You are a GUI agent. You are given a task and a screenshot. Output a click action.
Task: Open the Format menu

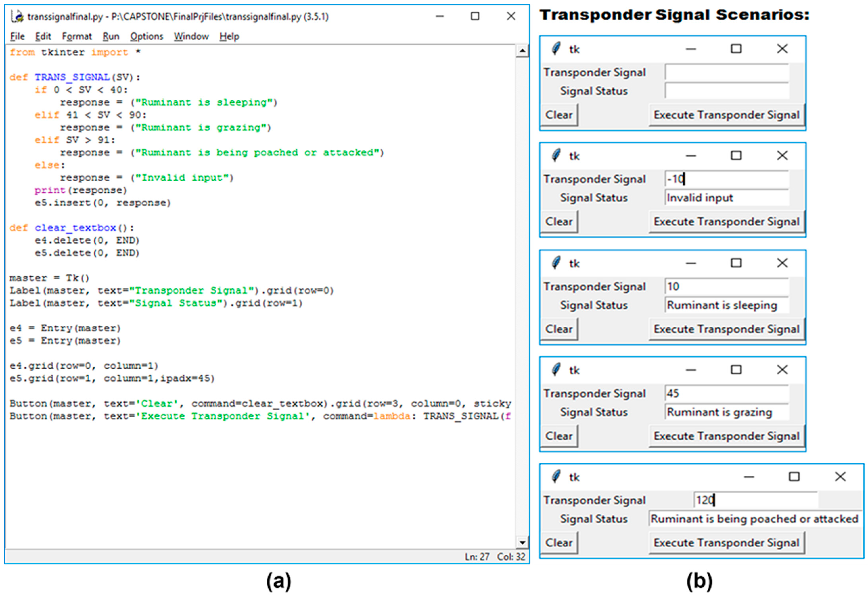[77, 36]
